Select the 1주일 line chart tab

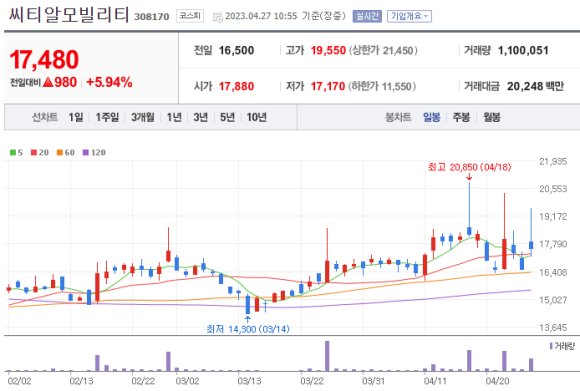107,118
